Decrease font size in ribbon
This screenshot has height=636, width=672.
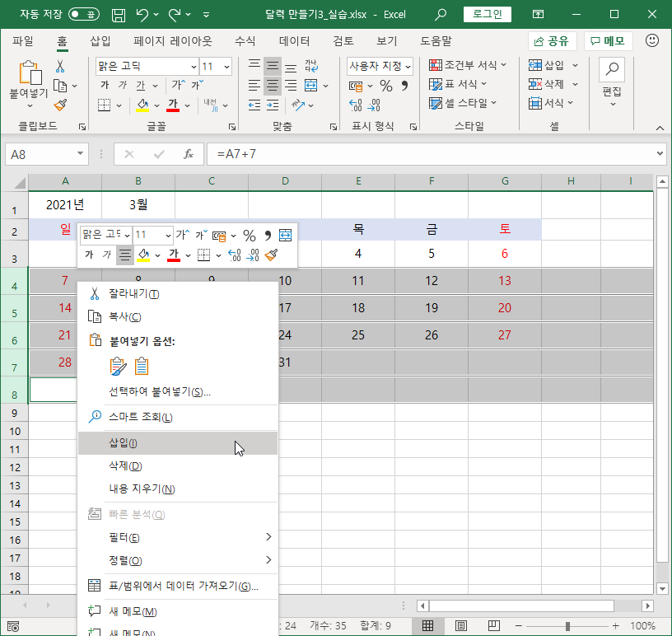(x=198, y=85)
